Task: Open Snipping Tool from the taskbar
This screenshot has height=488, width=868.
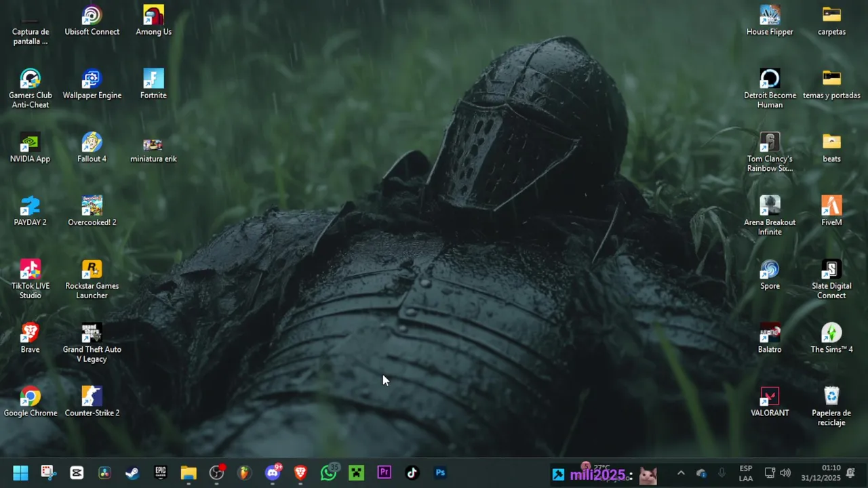Action: [48, 473]
